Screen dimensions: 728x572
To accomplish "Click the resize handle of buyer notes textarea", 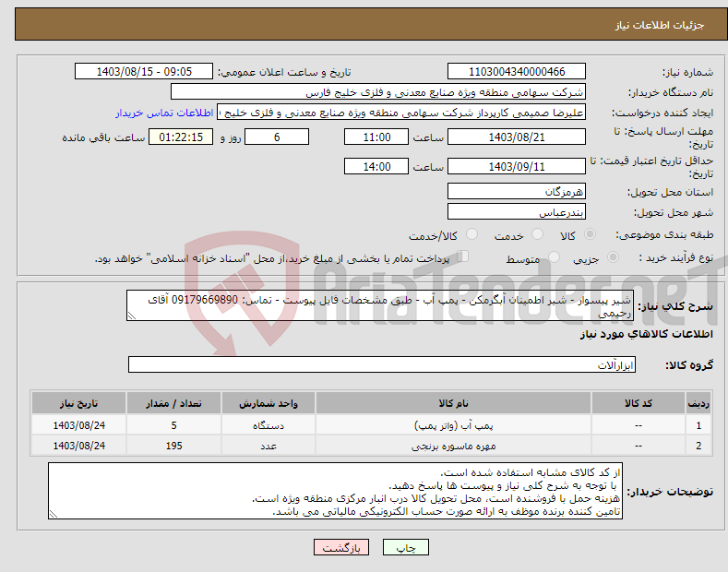I will tap(54, 515).
